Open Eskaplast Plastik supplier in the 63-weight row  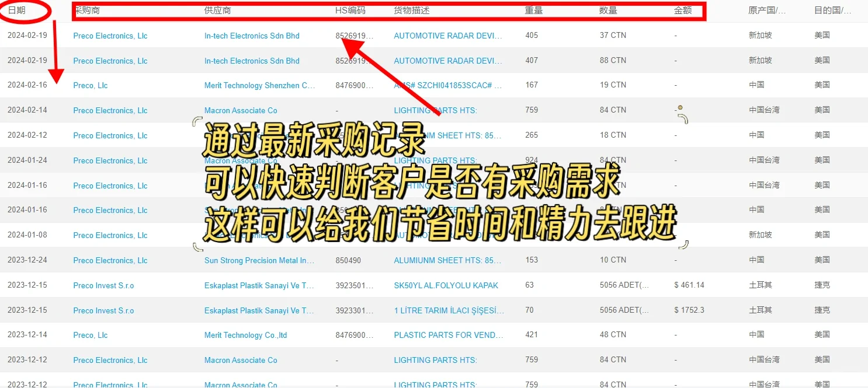[x=259, y=285]
